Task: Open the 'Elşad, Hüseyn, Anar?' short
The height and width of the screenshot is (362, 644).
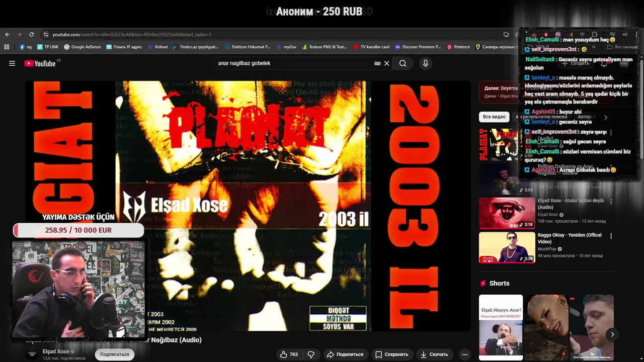Action: coord(501,327)
